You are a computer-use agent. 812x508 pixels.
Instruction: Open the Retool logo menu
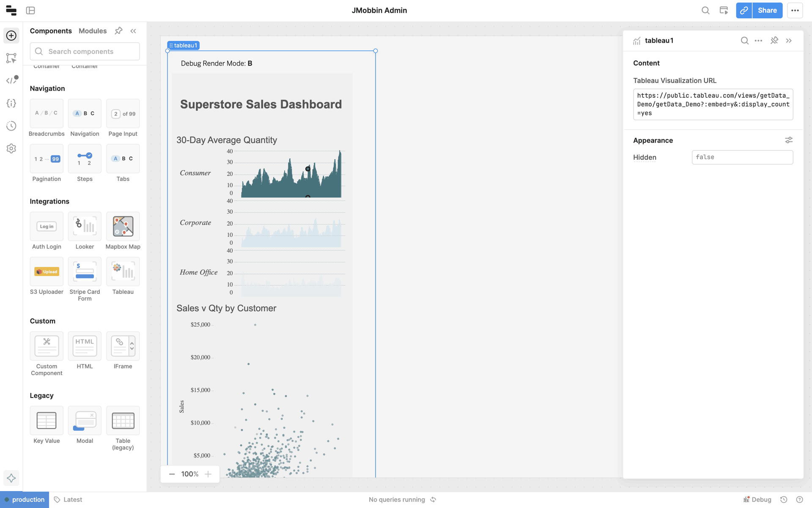11,11
